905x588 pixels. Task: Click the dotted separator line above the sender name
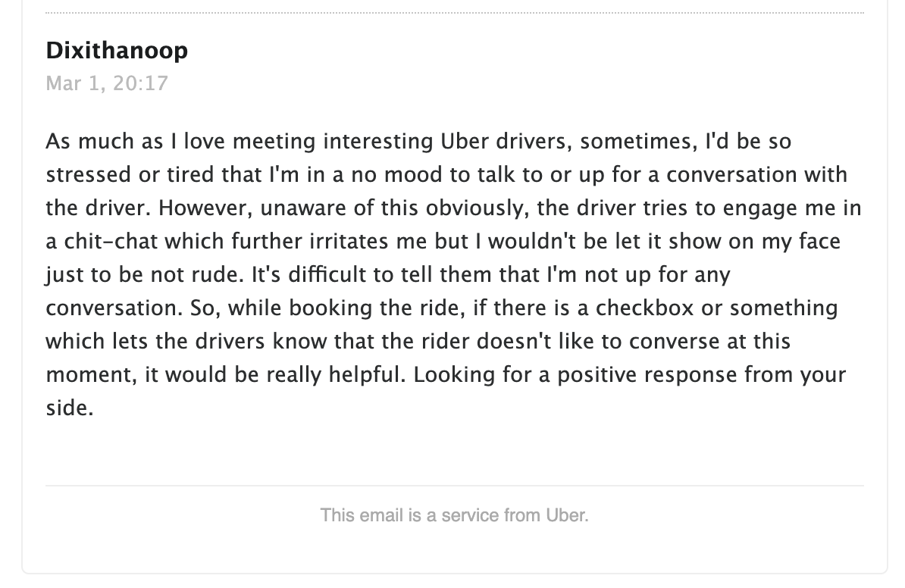click(454, 12)
